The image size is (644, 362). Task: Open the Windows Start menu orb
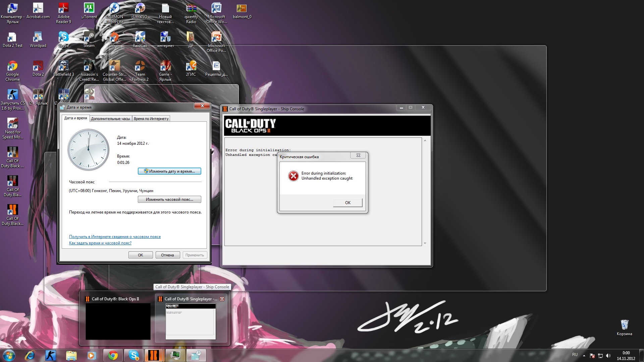click(9, 355)
